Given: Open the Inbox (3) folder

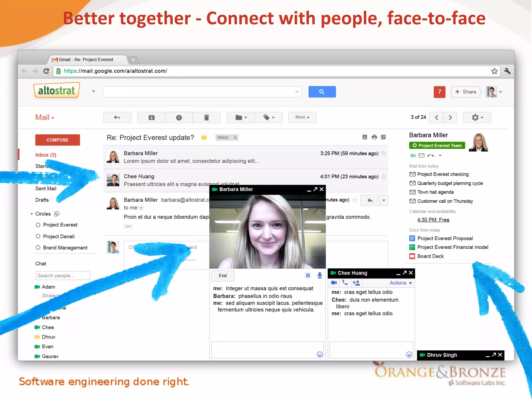Looking at the screenshot, I should point(46,155).
